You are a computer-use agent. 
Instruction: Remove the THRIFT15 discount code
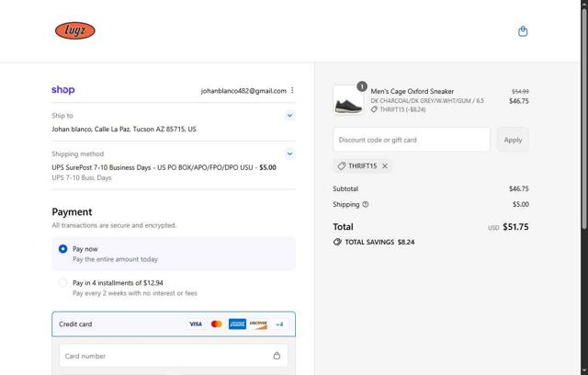tap(385, 166)
